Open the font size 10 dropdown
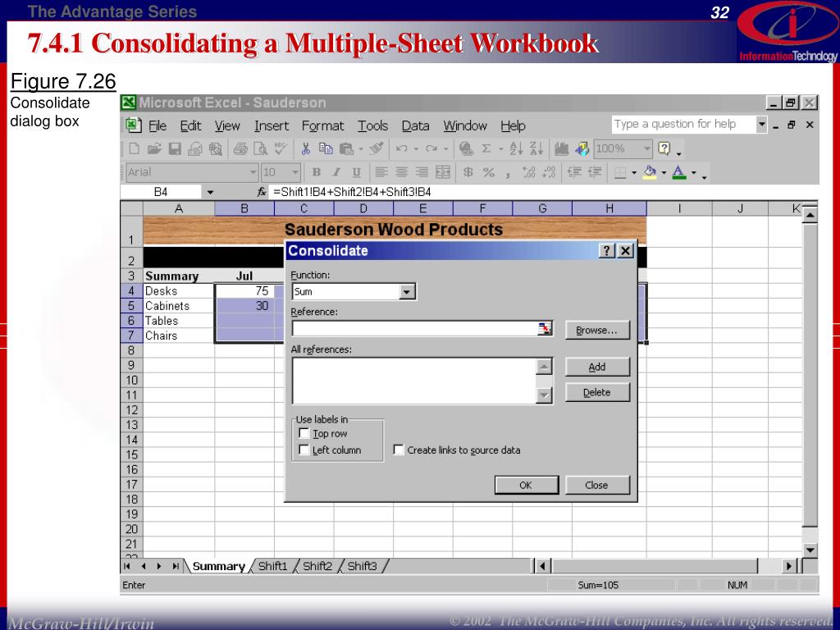The width and height of the screenshot is (840, 630). 295,172
